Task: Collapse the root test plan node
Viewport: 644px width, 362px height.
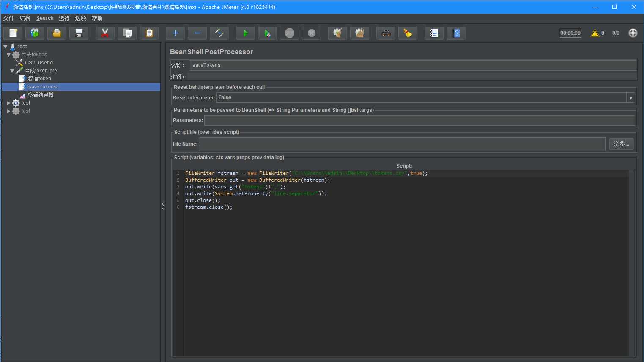Action: 5,47
